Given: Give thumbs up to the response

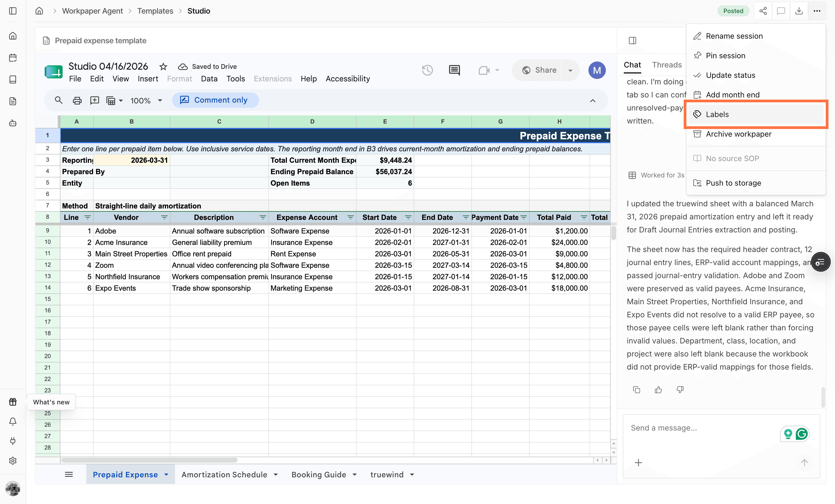Looking at the screenshot, I should pos(658,390).
